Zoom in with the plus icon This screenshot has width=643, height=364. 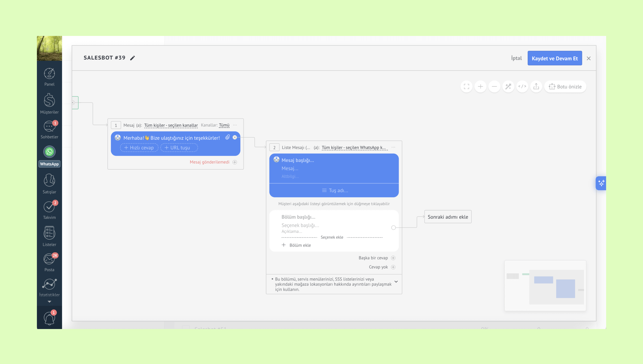click(x=480, y=87)
